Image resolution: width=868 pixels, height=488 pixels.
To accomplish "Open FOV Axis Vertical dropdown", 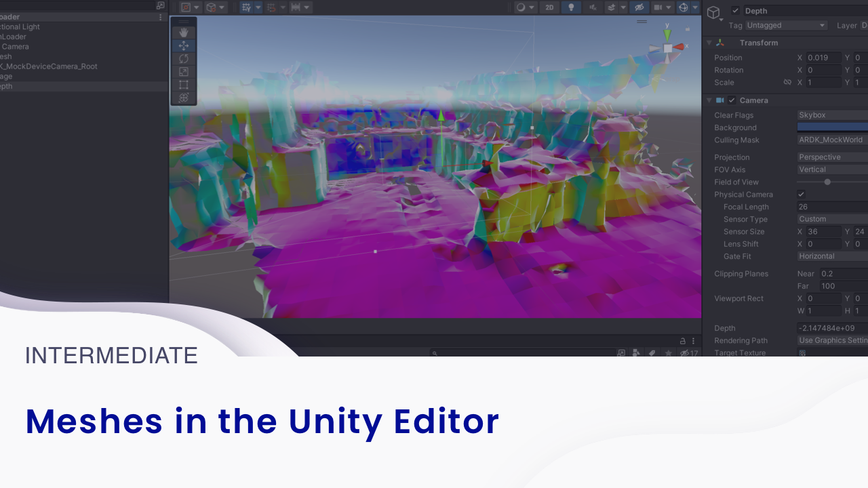I will (832, 169).
